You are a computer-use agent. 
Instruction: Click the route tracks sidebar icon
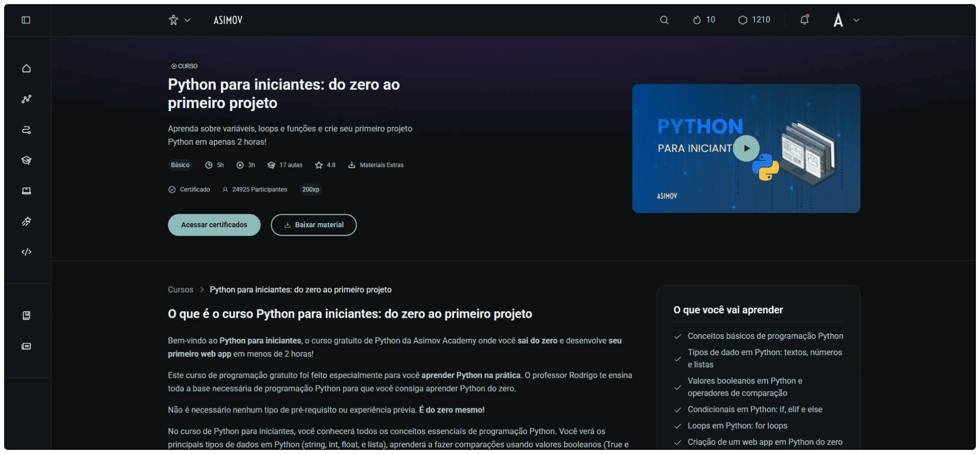point(27,129)
